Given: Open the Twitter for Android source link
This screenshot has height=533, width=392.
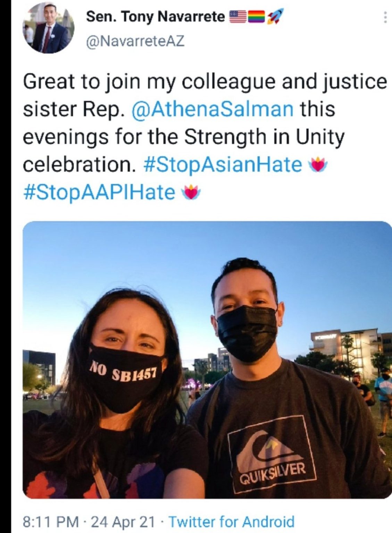Looking at the screenshot, I should point(231,522).
